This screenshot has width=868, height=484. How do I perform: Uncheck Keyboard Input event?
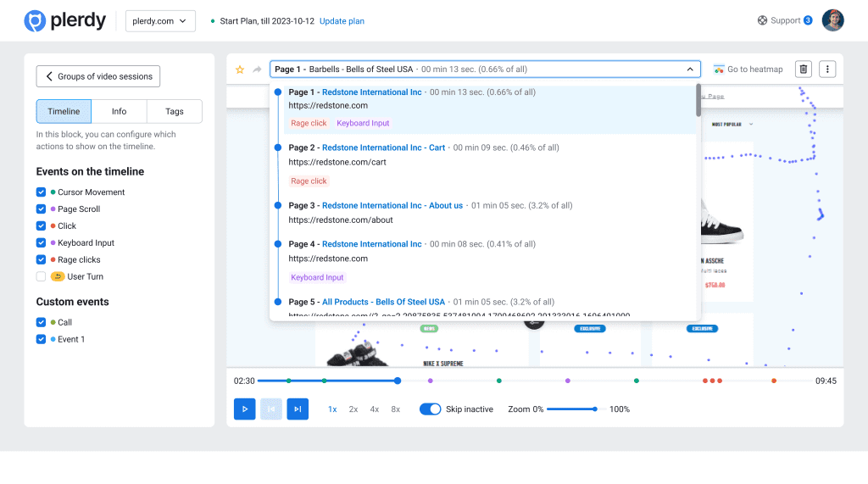tap(41, 242)
